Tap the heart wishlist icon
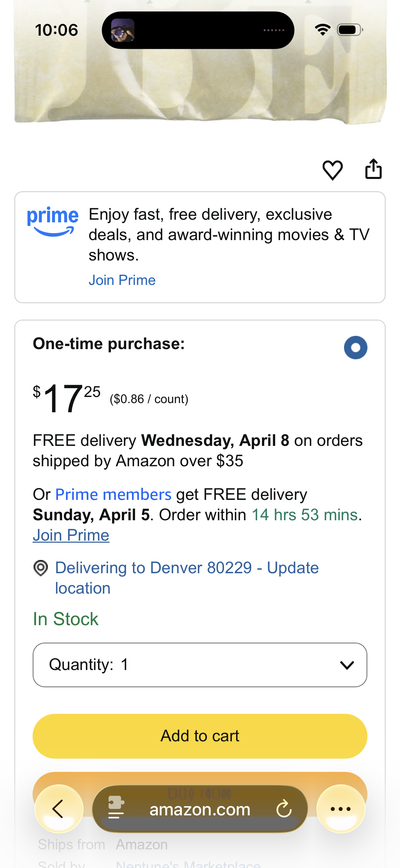The height and width of the screenshot is (868, 400). 332,170
